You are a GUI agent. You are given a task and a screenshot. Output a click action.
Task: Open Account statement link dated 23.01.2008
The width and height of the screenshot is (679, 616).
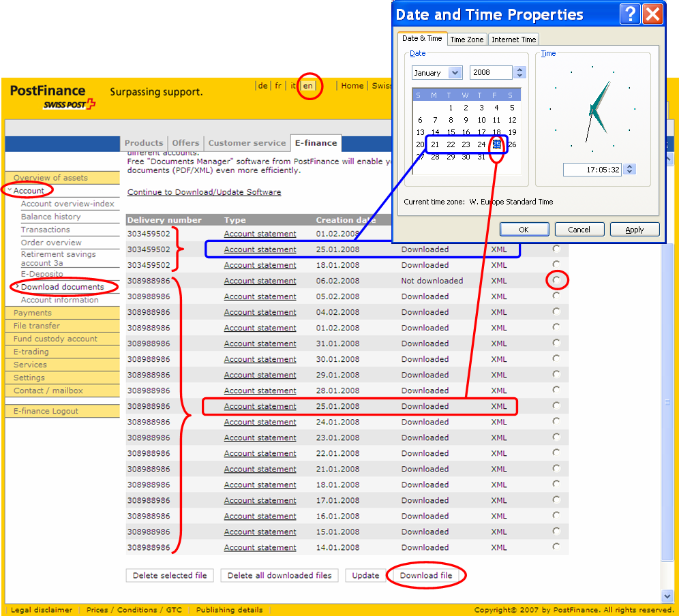[x=260, y=437]
